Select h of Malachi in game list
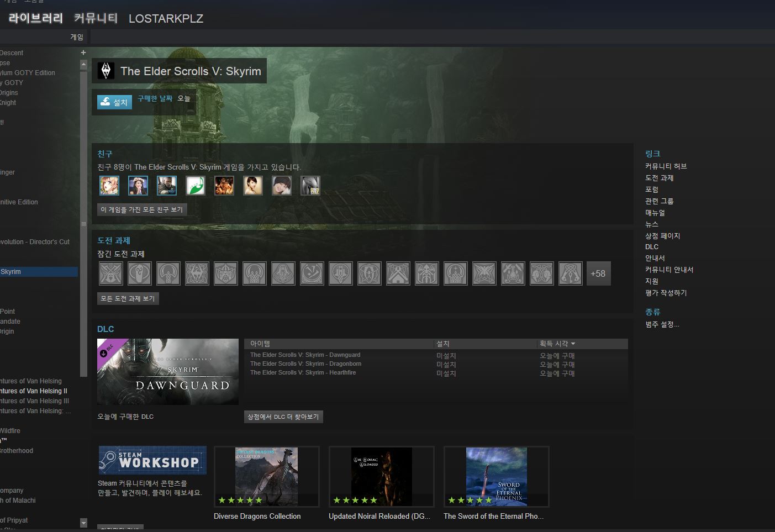The image size is (775, 532). coord(18,501)
